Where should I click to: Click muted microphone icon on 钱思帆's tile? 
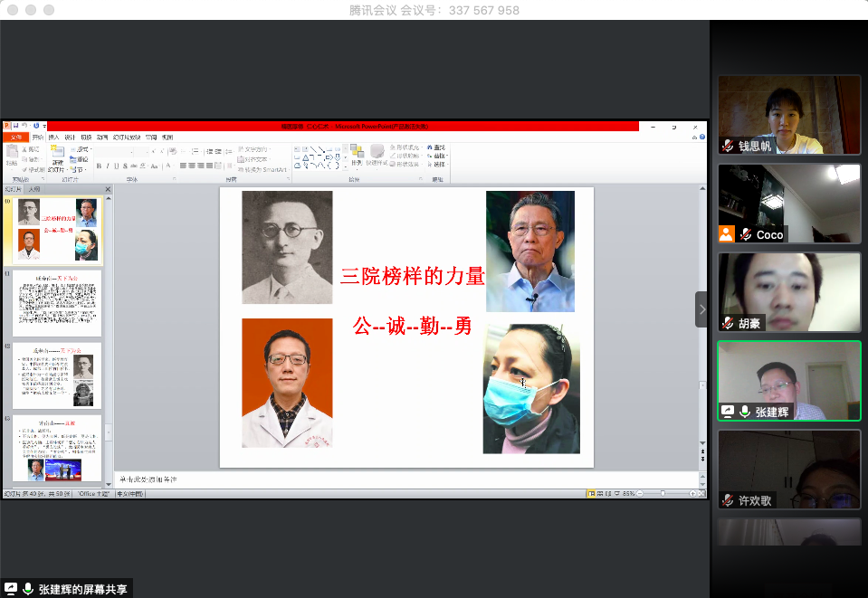pyautogui.click(x=728, y=146)
